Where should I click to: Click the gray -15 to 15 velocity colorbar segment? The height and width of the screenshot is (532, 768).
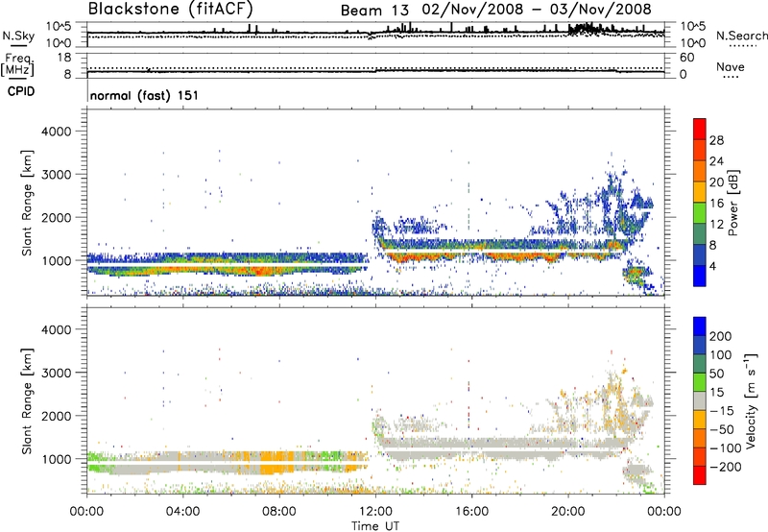point(700,400)
